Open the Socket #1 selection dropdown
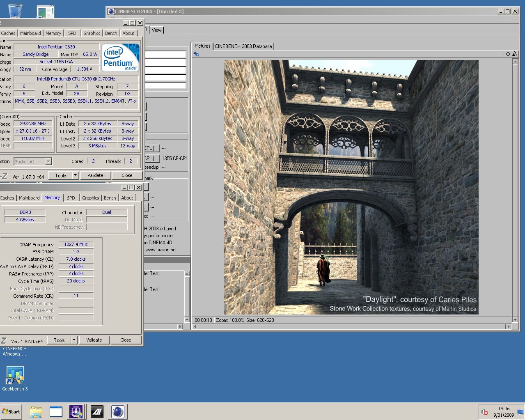 coord(33,161)
